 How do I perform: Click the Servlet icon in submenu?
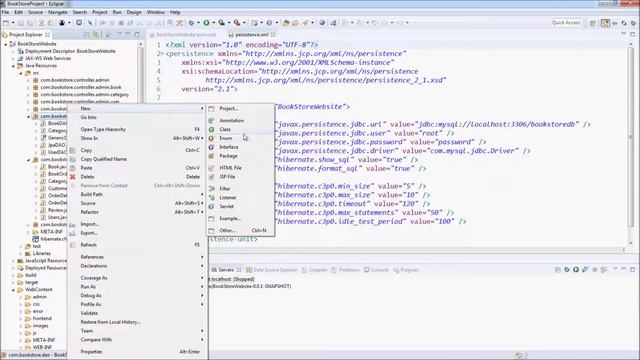[211, 207]
